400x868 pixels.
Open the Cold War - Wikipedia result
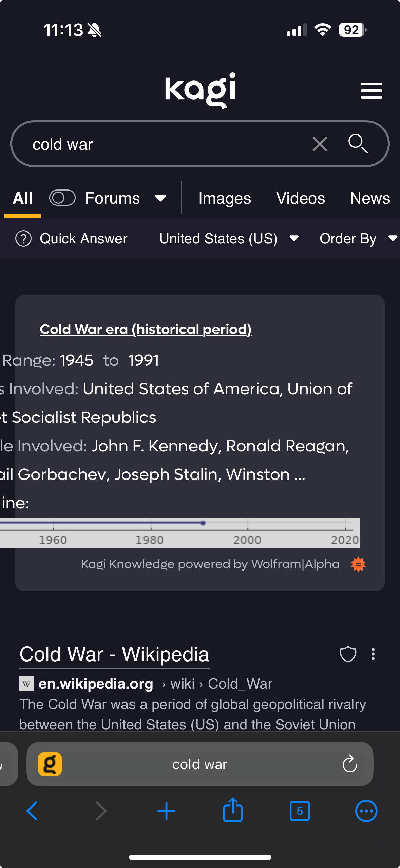click(114, 654)
